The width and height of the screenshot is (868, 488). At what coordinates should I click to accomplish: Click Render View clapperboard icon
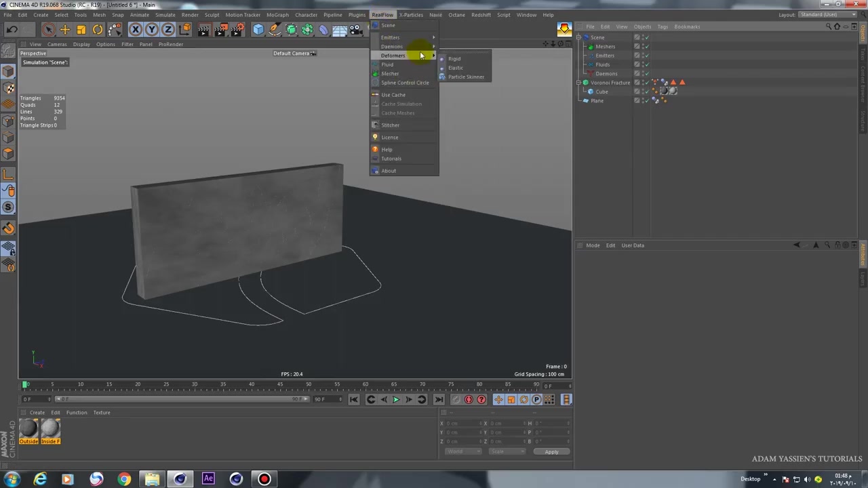204,29
